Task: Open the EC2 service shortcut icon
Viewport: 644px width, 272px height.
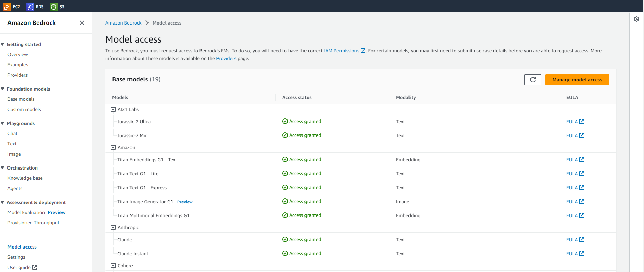Action: [7, 6]
